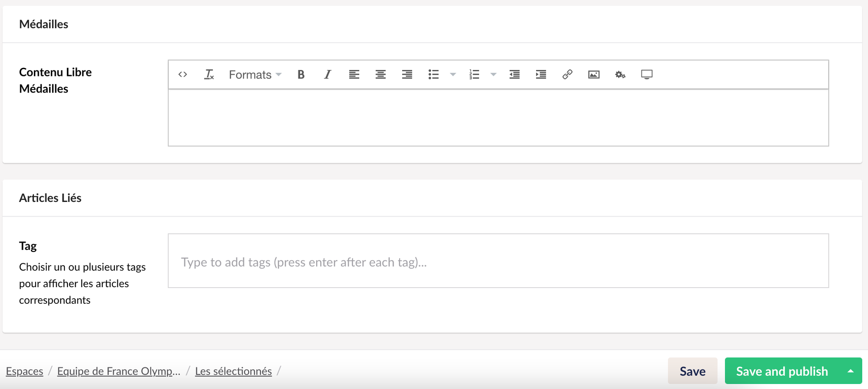
Task: Click the Tag field label
Action: (x=28, y=246)
